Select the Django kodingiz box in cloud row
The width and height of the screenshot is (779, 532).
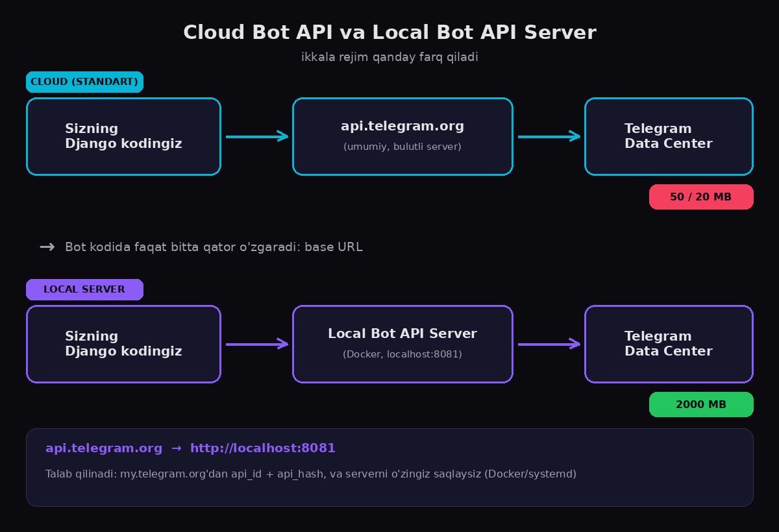[123, 136]
